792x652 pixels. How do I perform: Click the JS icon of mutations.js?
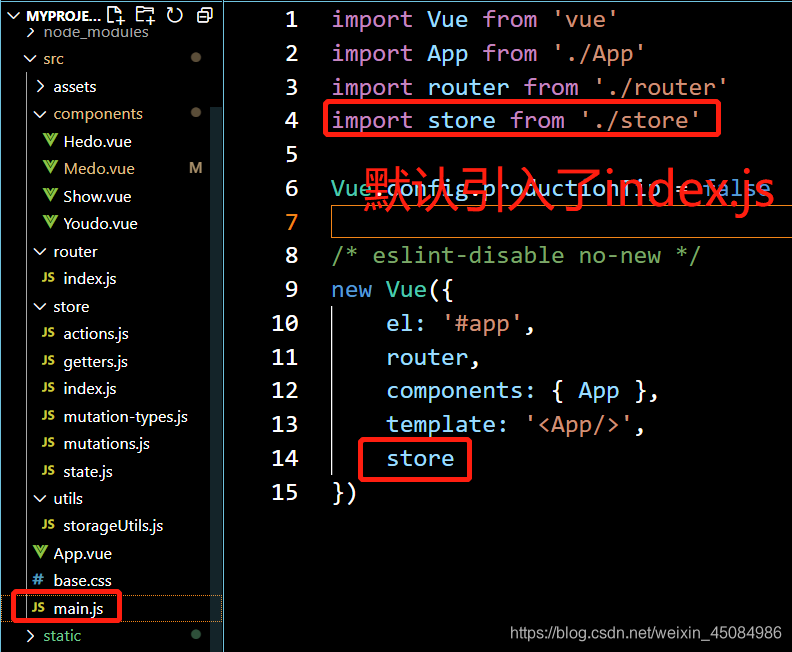pyautogui.click(x=48, y=442)
